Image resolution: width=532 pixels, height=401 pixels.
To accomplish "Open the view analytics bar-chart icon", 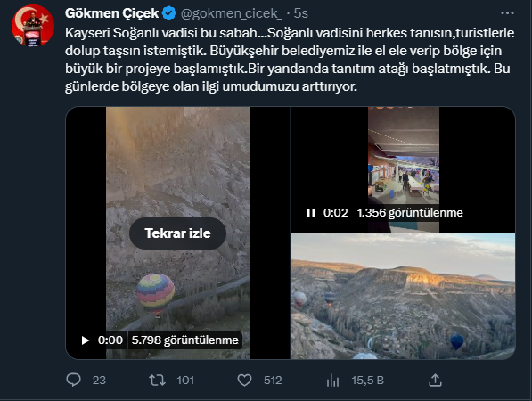I will tap(332, 381).
